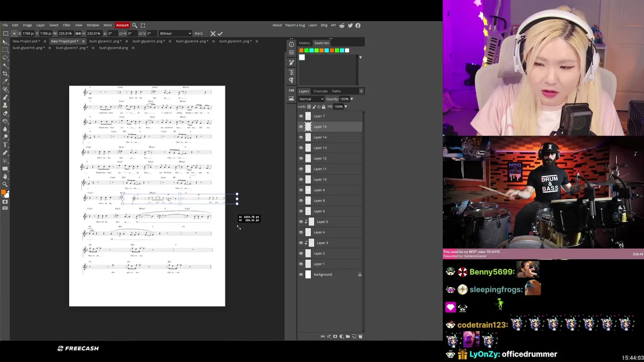
Task: Open the CSS panel icon
Action: (x=291, y=90)
